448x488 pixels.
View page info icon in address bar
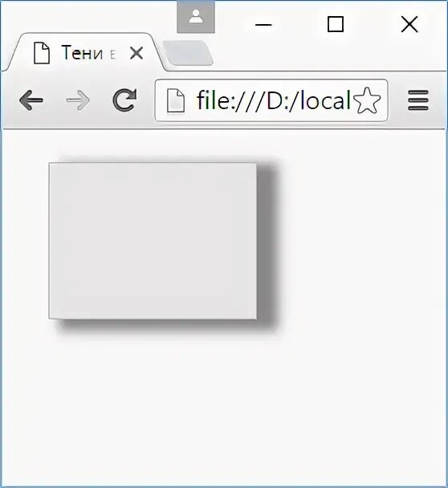pyautogui.click(x=176, y=100)
